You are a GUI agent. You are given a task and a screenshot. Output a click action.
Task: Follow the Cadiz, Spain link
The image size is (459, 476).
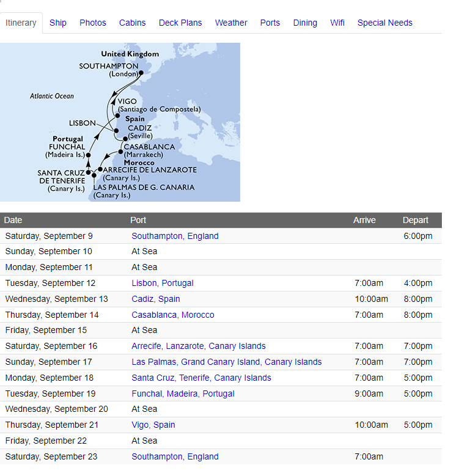coord(156,299)
